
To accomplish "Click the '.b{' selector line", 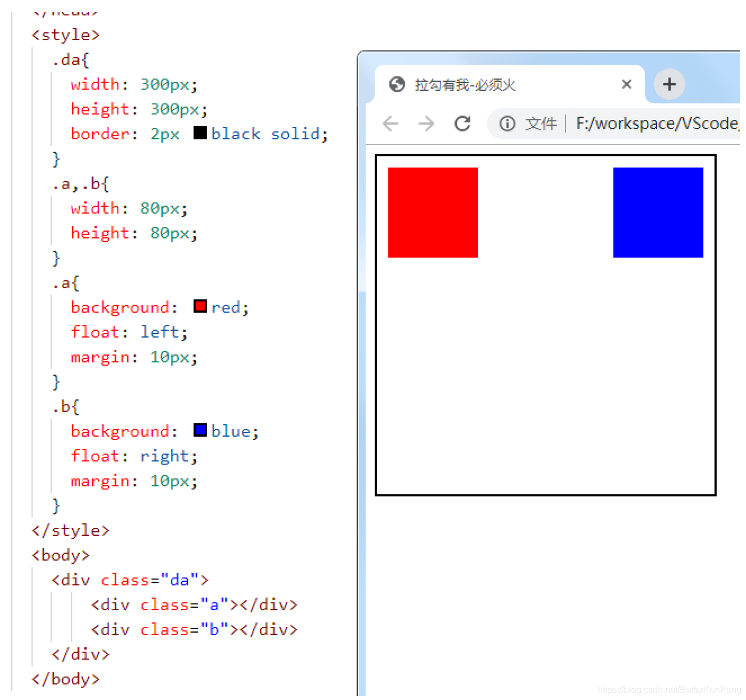I will (66, 407).
